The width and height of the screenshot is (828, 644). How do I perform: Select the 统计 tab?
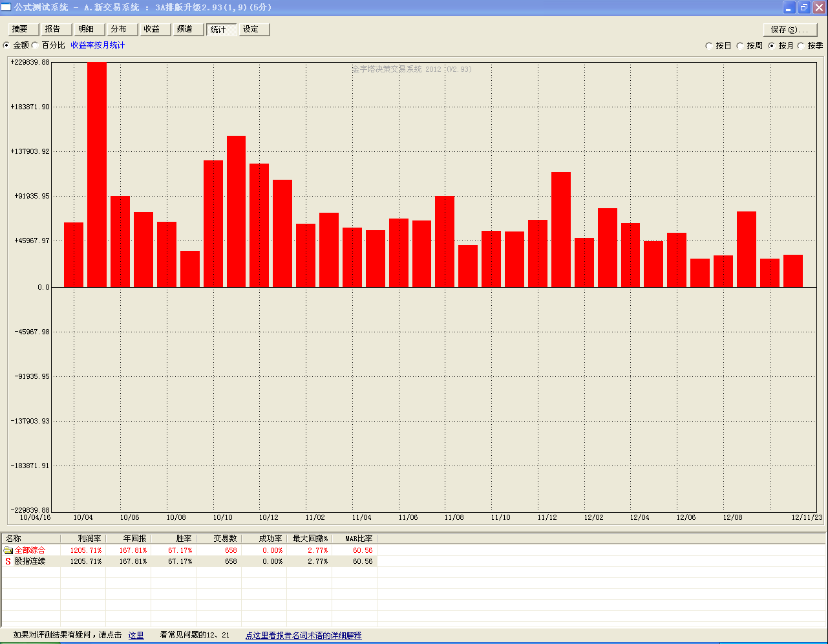point(221,29)
